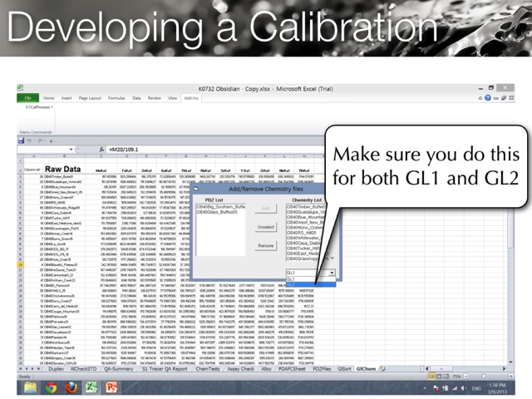The image size is (532, 399).
Task: Launch Chrome from the taskbar
Action: [x=52, y=387]
